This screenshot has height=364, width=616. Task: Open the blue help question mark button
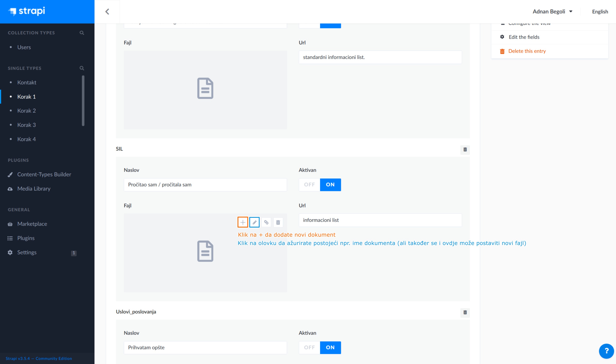click(606, 351)
